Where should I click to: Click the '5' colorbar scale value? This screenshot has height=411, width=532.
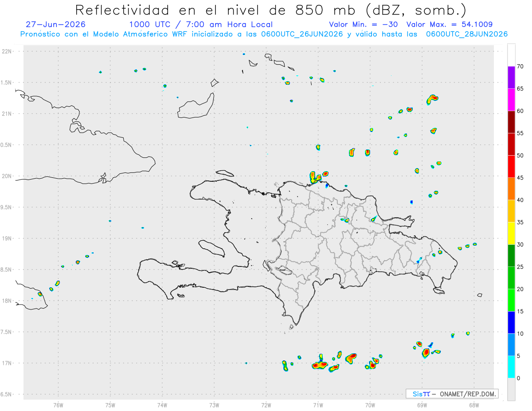pos(519,356)
